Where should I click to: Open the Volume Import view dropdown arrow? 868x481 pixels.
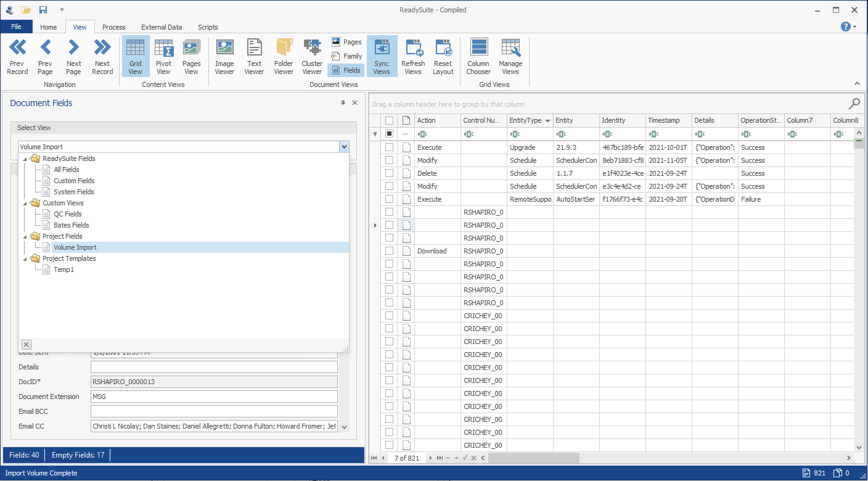pyautogui.click(x=344, y=147)
